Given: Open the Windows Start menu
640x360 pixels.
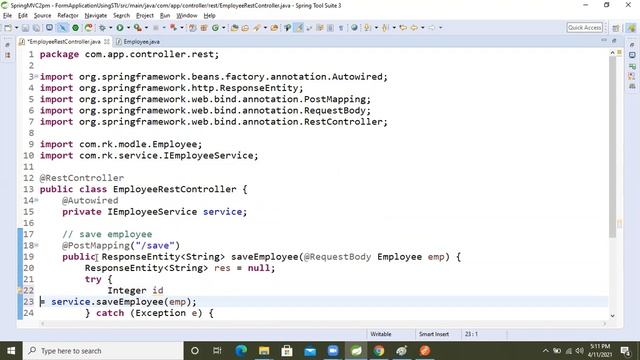Looking at the screenshot, I should click(11, 351).
